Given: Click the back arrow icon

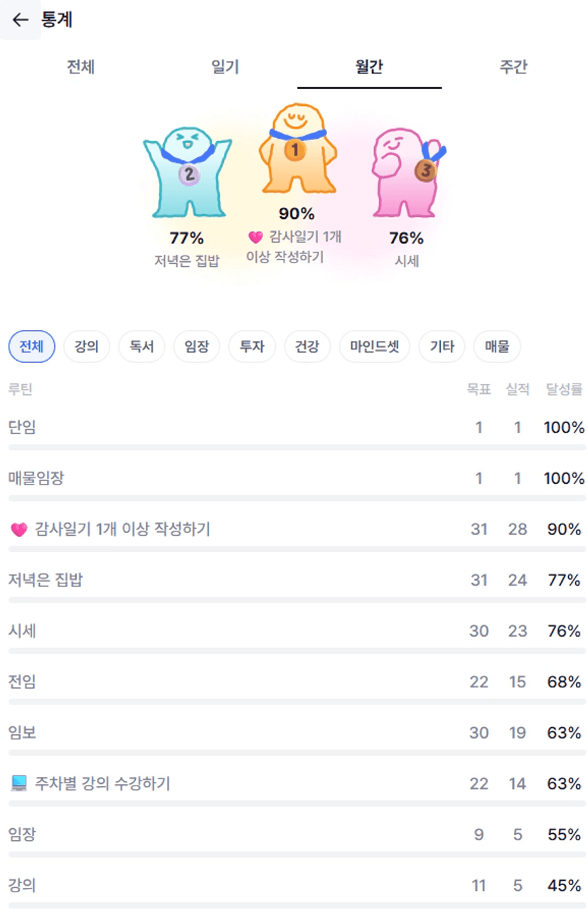Looking at the screenshot, I should coord(21,20).
